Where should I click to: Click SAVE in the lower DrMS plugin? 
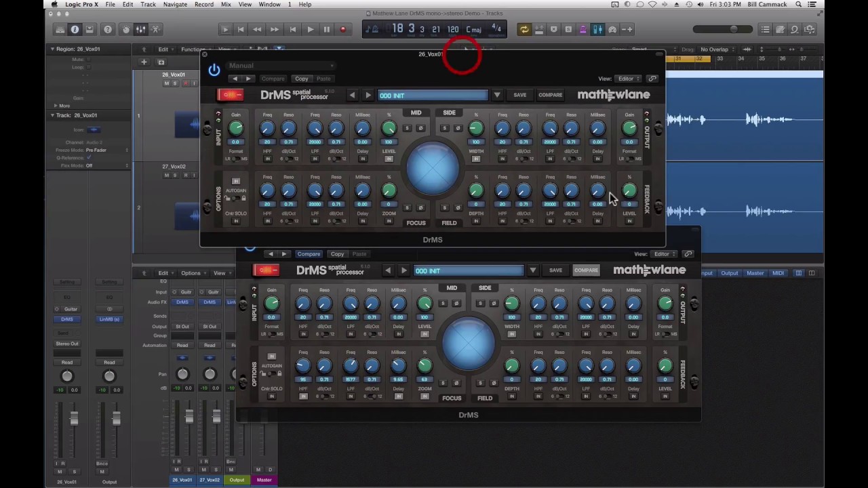point(555,271)
